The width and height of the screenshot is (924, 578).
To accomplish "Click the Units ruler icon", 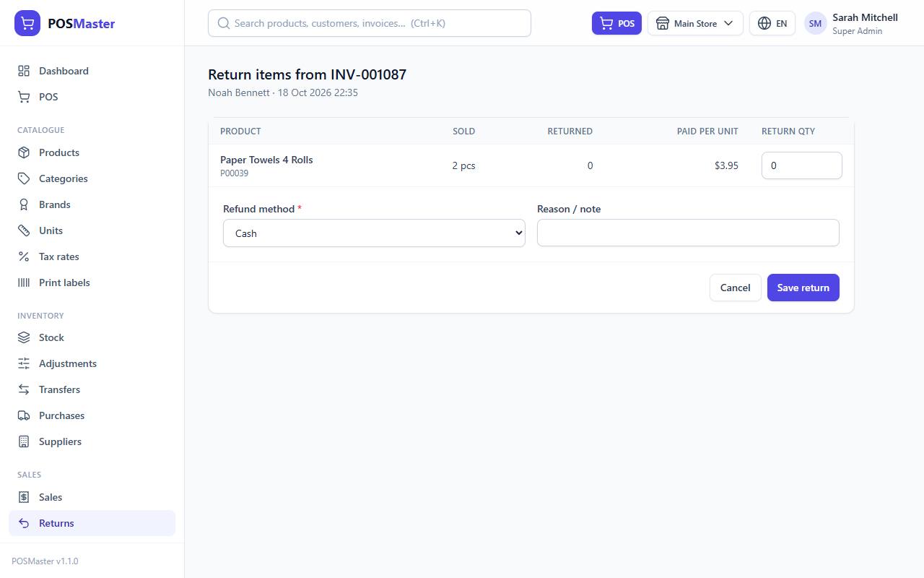I will tap(24, 230).
